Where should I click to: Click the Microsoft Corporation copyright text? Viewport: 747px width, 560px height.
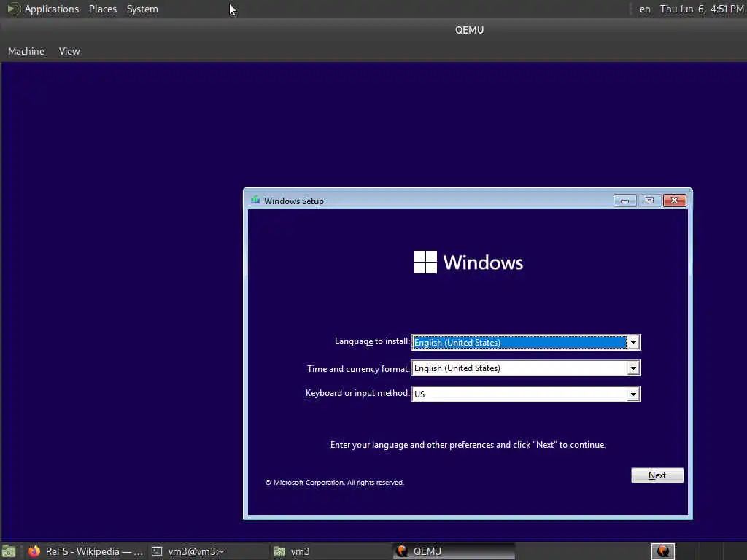(334, 483)
